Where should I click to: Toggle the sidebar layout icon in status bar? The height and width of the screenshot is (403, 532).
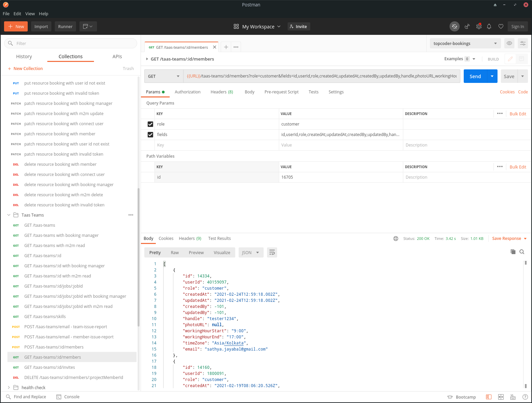(x=489, y=397)
